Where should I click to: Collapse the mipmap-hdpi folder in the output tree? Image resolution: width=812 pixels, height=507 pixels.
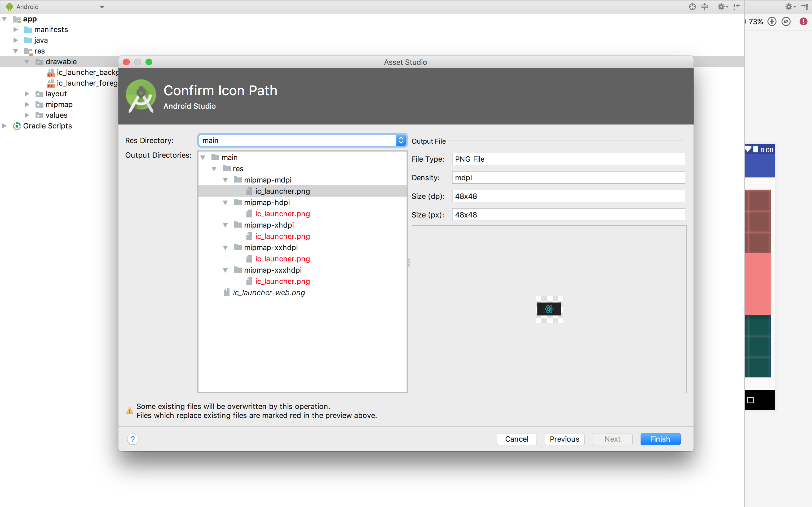coord(225,203)
